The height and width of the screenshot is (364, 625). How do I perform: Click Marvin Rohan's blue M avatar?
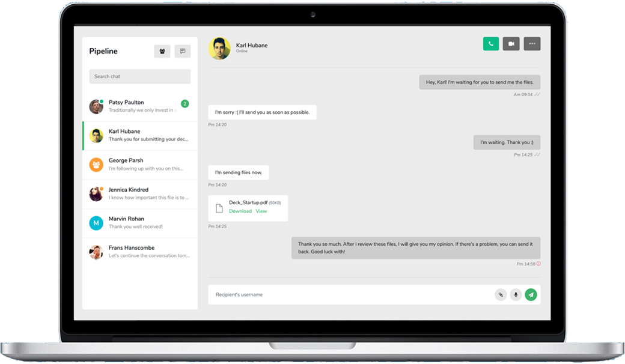click(96, 223)
